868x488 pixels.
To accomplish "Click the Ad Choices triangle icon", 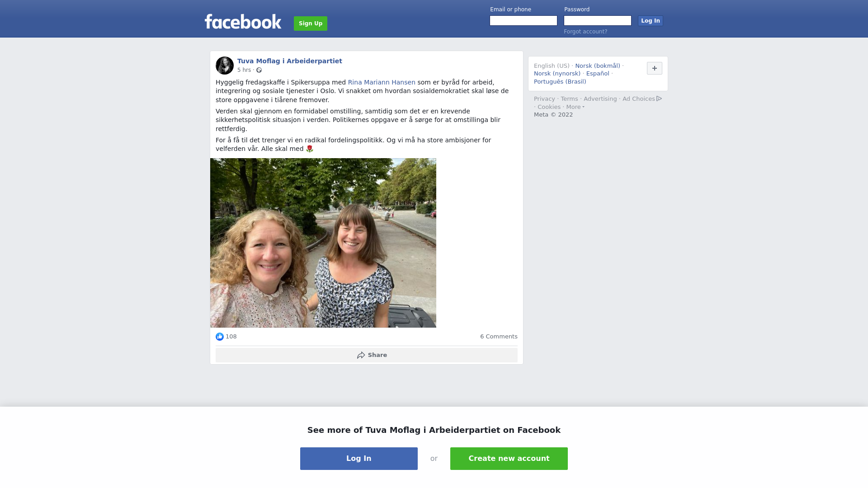I will pyautogui.click(x=659, y=99).
